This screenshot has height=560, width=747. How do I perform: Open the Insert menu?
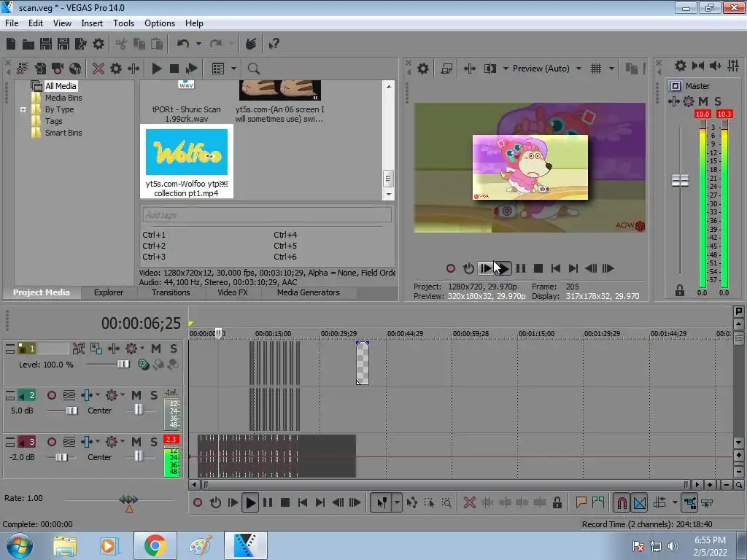(91, 23)
